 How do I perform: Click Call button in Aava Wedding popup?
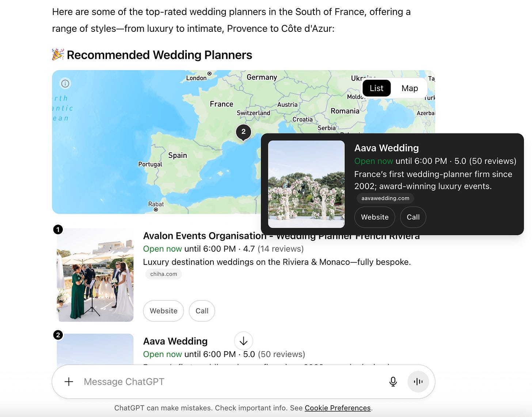point(413,217)
